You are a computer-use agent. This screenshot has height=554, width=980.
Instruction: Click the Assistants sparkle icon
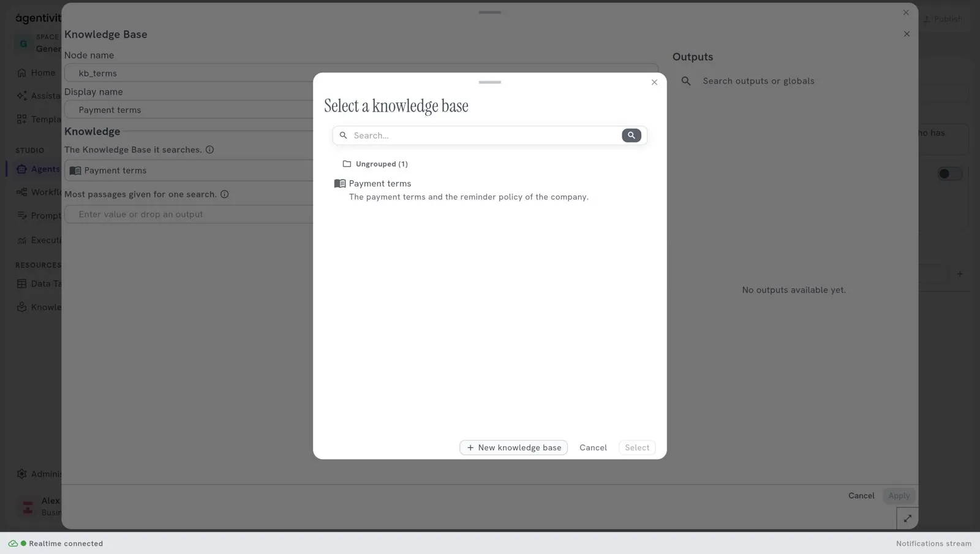[22, 96]
